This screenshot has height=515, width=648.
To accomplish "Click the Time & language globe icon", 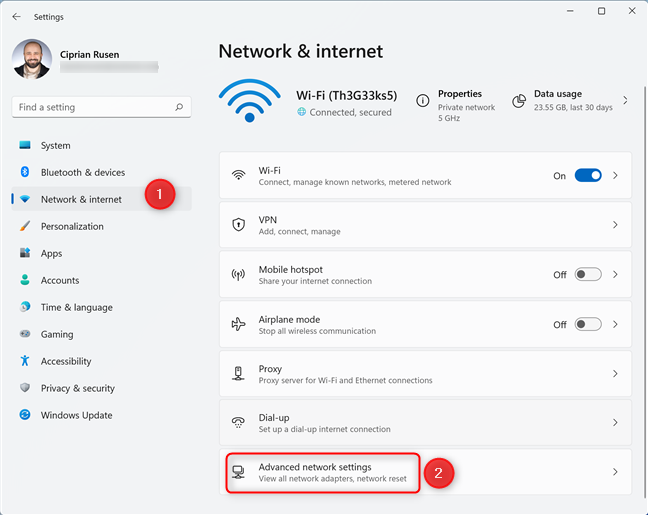I will (x=25, y=307).
